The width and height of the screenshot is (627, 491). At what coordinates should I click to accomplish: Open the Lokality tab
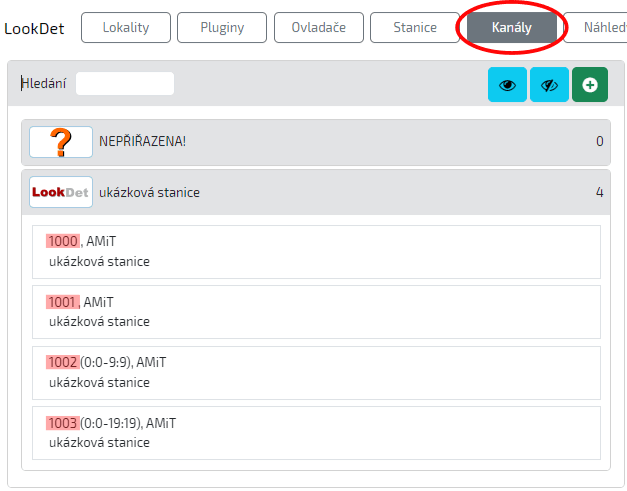(126, 28)
